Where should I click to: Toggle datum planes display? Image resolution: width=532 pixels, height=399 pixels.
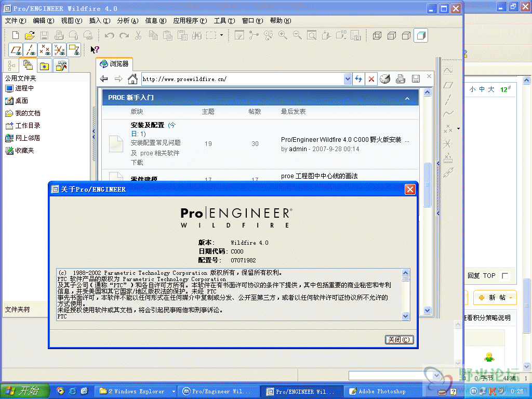point(16,50)
